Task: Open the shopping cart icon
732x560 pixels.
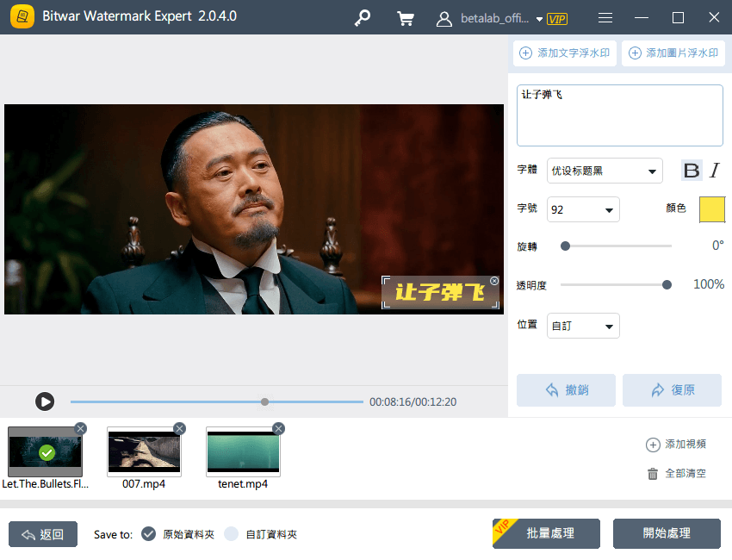Action: point(406,18)
